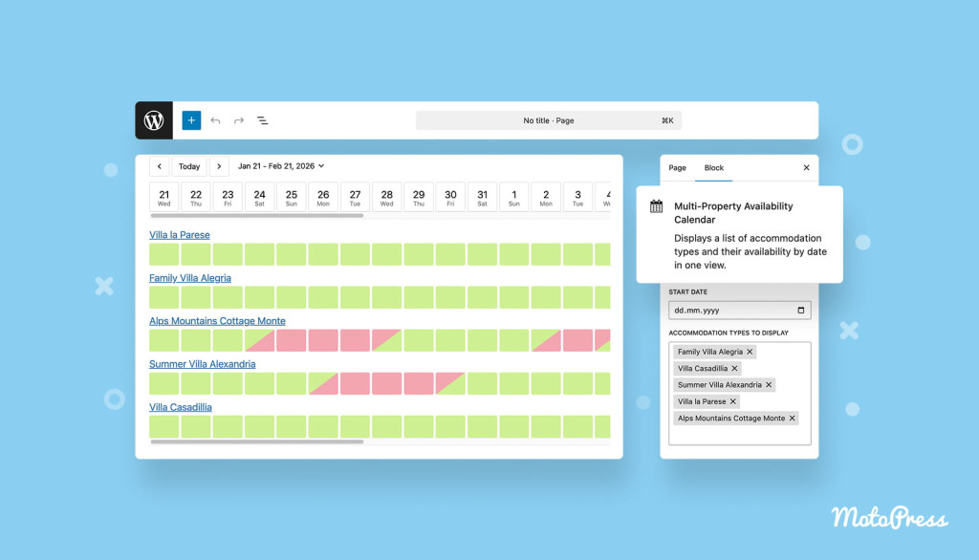Open the start date picker calendar icon
Image resolution: width=979 pixels, height=560 pixels.
800,311
